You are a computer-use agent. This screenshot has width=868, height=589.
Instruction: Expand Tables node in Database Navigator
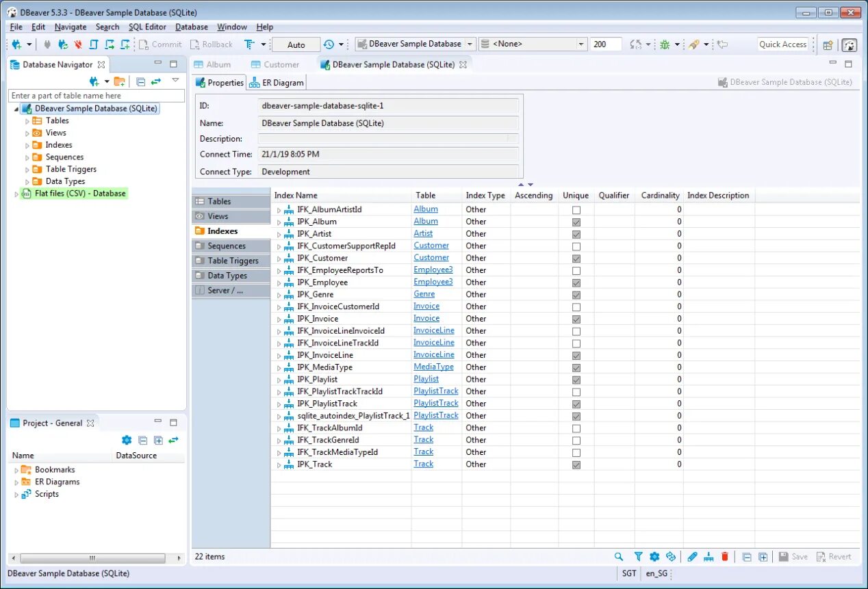click(x=27, y=121)
